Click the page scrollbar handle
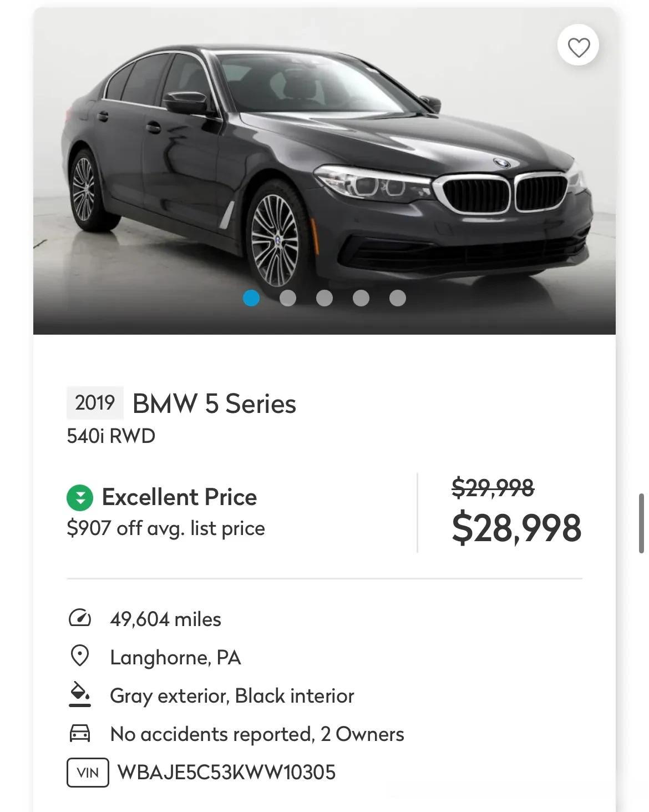Screen dimensions: 649x812 click(x=642, y=523)
